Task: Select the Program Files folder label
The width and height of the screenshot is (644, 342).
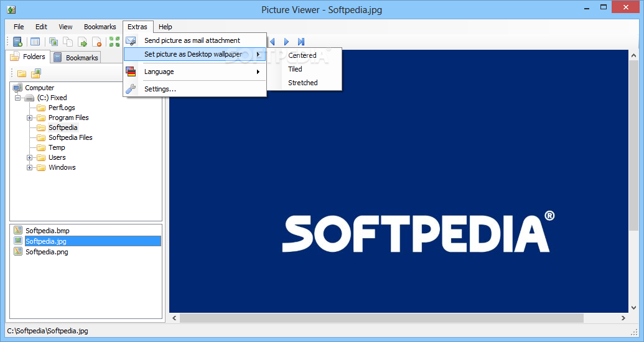Action: click(68, 118)
